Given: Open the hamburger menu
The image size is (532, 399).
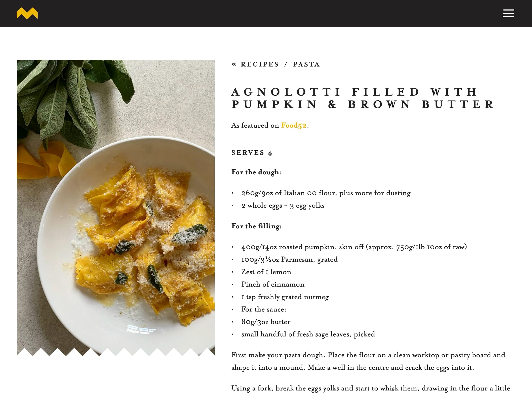Looking at the screenshot, I should click(509, 13).
